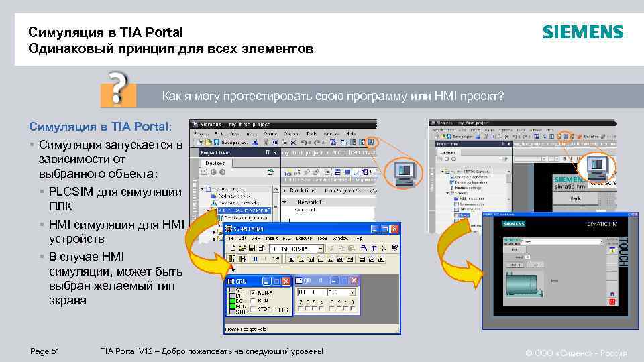The width and height of the screenshot is (644, 362).
Task: Click context help icon in S7-PLCSIM toolbar
Action: click(x=394, y=248)
